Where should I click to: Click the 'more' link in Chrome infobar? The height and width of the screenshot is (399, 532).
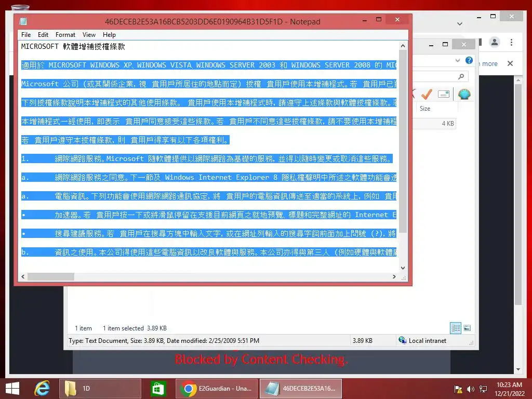(489, 64)
